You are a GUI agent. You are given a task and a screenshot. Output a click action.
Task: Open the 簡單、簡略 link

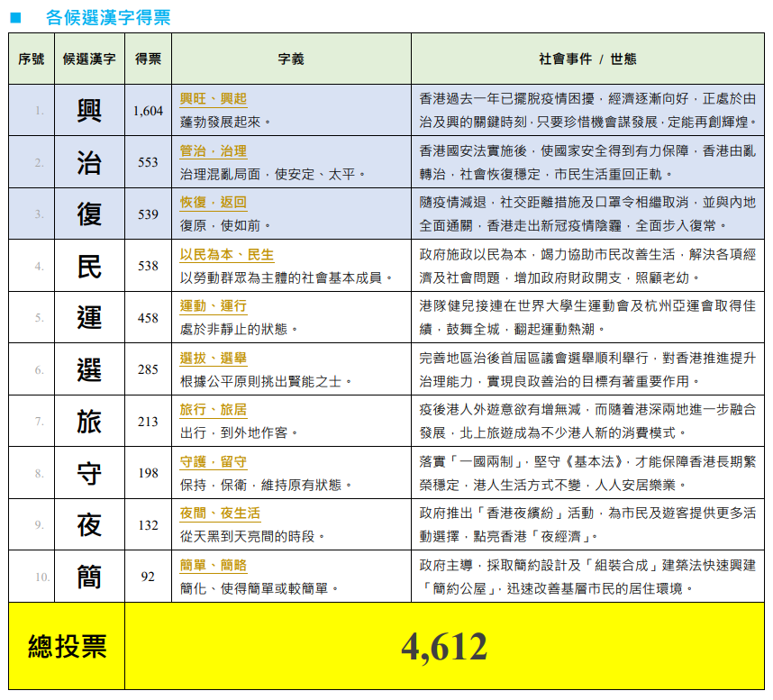click(213, 566)
